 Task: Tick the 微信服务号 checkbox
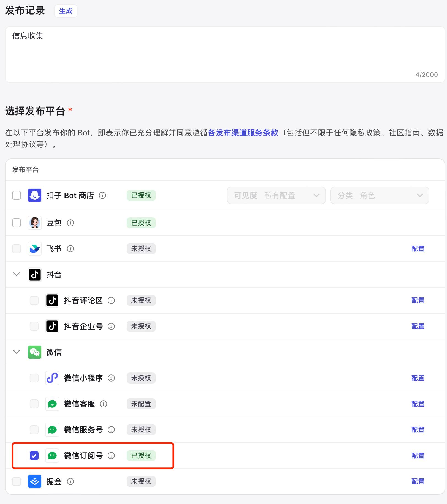tap(34, 430)
